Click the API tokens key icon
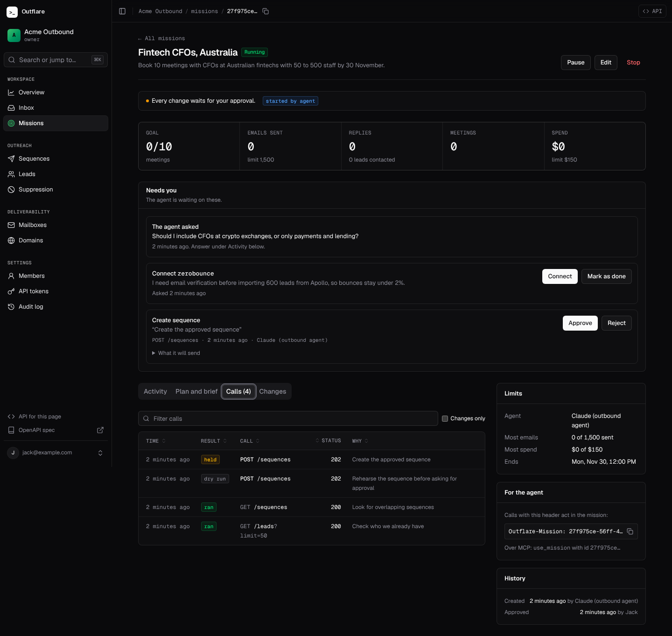Image resolution: width=672 pixels, height=636 pixels. pos(11,291)
